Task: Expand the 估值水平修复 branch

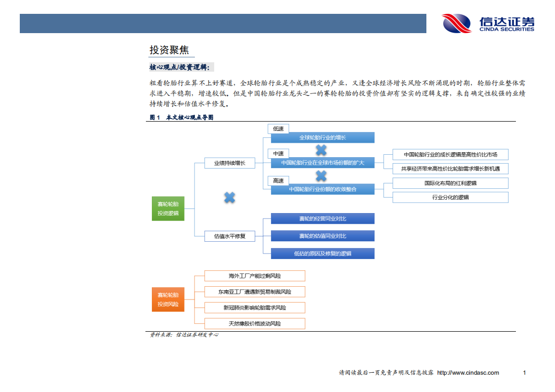Action: (230, 236)
